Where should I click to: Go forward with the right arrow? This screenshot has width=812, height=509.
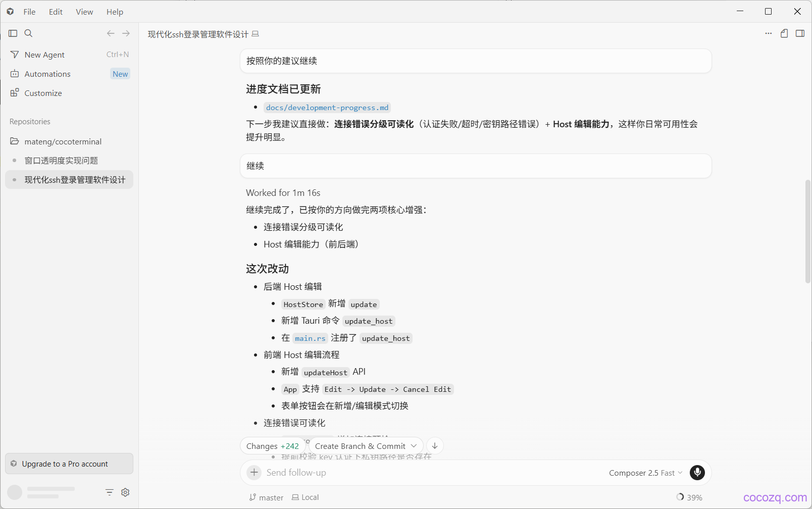pos(126,33)
